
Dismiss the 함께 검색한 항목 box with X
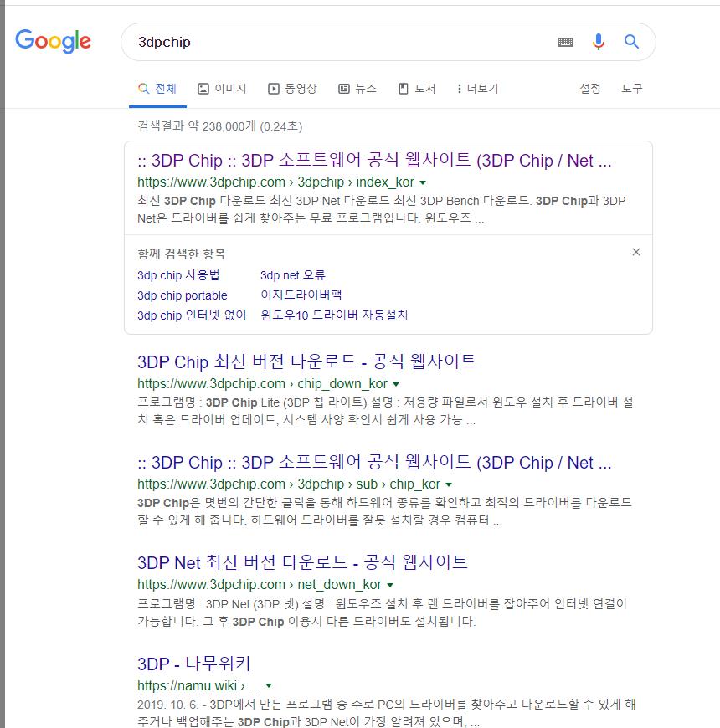[636, 252]
